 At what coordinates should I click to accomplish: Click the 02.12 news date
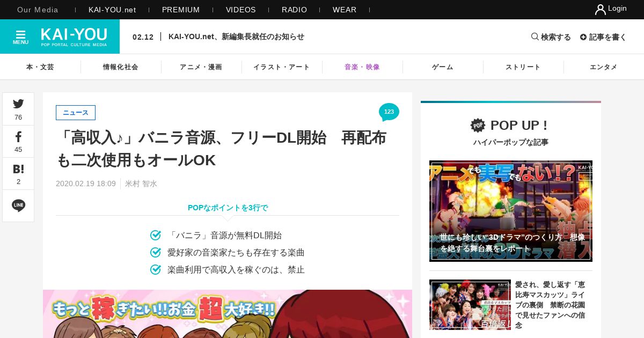tap(143, 37)
